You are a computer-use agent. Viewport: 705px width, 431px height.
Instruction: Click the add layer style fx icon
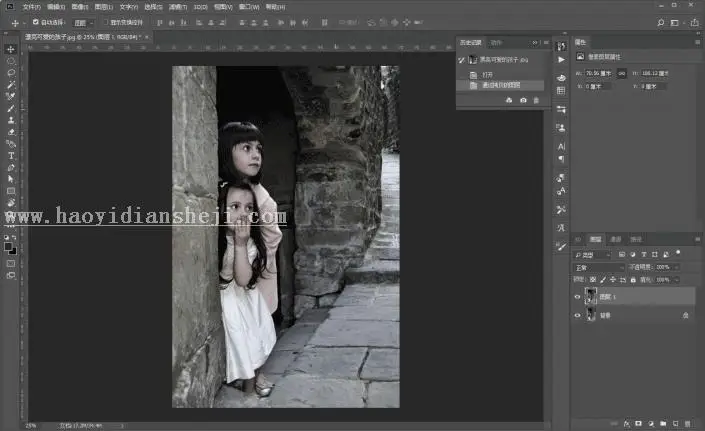click(x=627, y=423)
